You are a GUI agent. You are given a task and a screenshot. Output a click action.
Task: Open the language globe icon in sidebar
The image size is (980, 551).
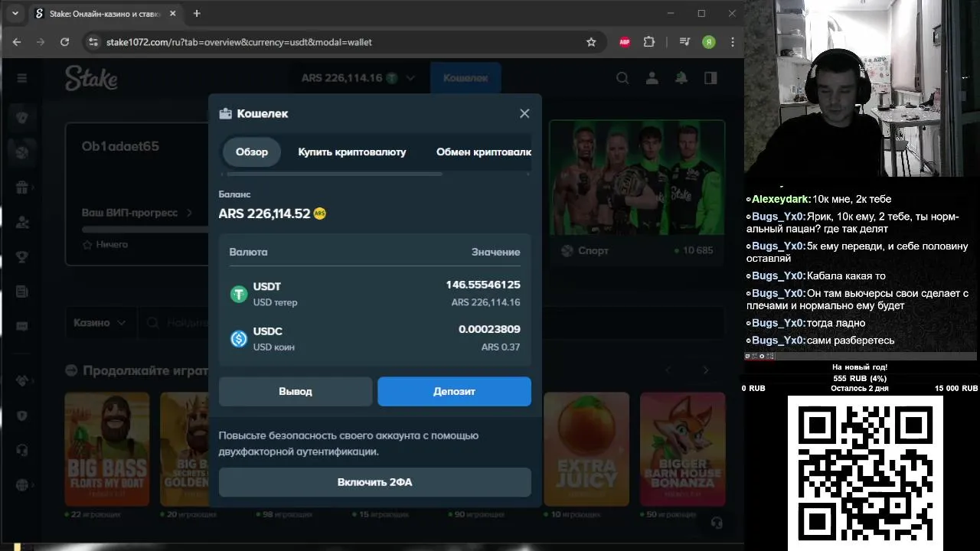[x=21, y=485]
